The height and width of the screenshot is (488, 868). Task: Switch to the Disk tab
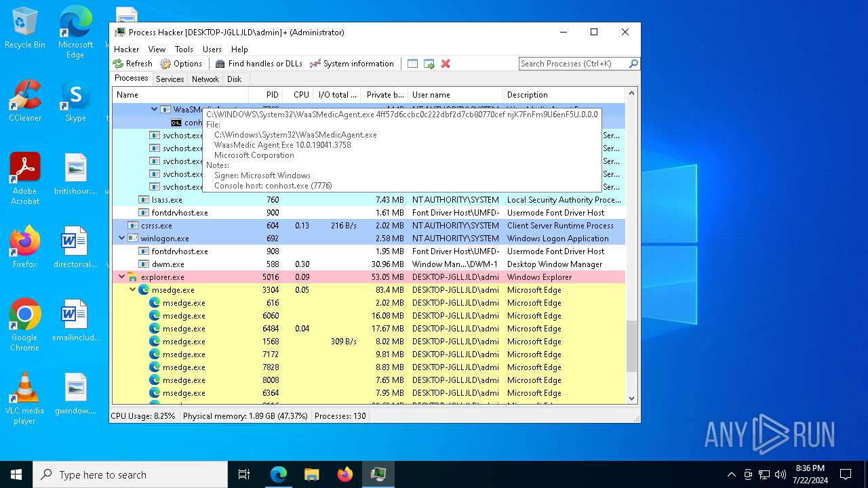[x=234, y=79]
